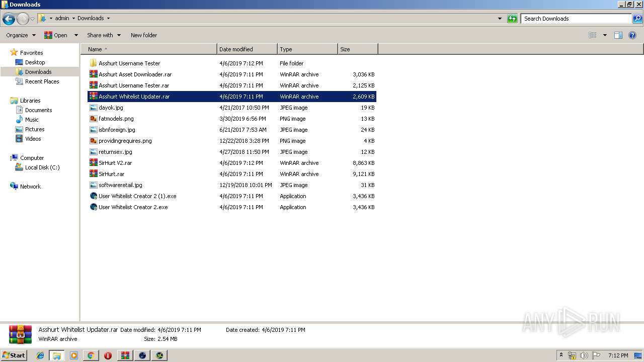
Task: Select the fatmodels.png image icon
Action: [93, 119]
